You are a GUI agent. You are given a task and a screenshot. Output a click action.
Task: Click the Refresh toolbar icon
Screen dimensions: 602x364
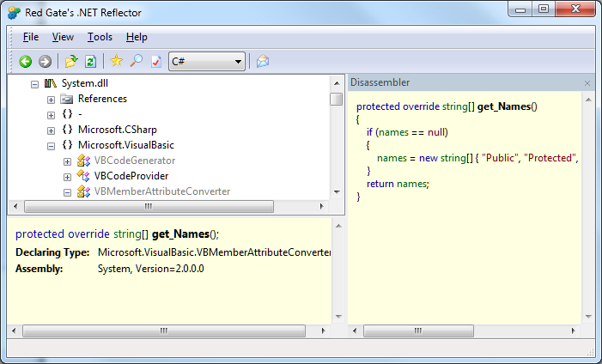pyautogui.click(x=91, y=61)
